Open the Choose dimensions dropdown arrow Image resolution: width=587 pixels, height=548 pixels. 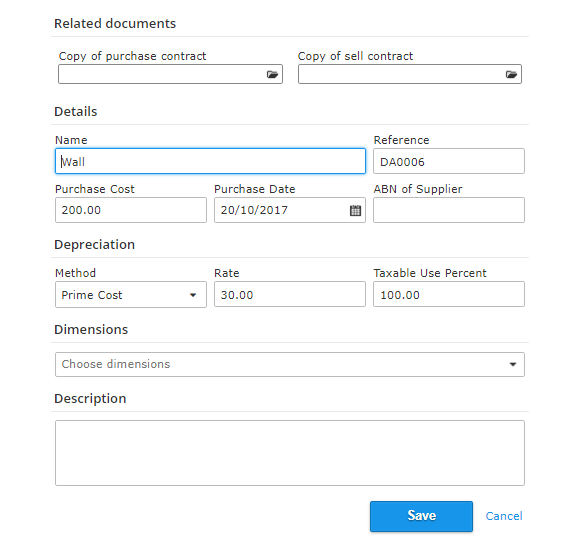pos(513,364)
